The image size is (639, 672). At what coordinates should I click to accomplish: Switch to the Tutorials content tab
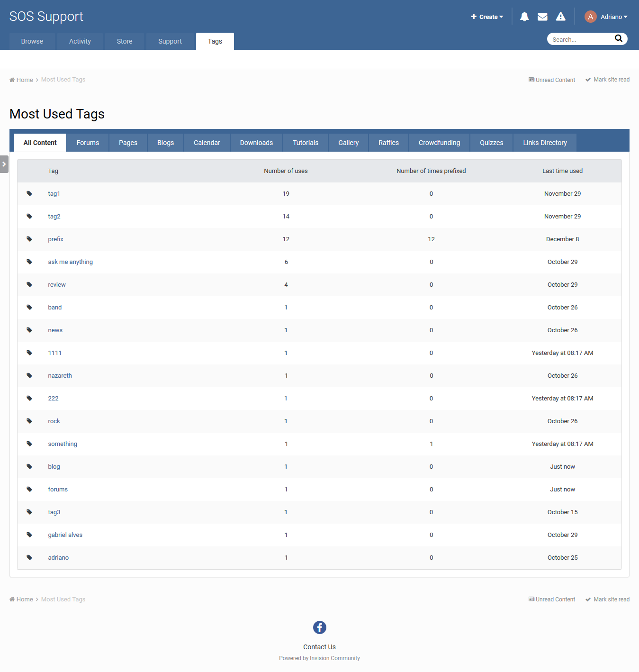(x=306, y=143)
